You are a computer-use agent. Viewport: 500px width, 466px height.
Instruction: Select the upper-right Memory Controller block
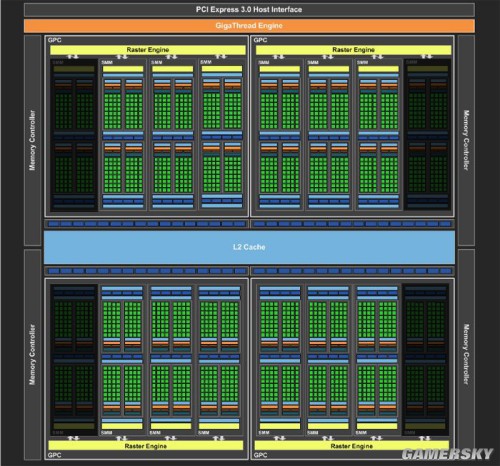pos(466,140)
